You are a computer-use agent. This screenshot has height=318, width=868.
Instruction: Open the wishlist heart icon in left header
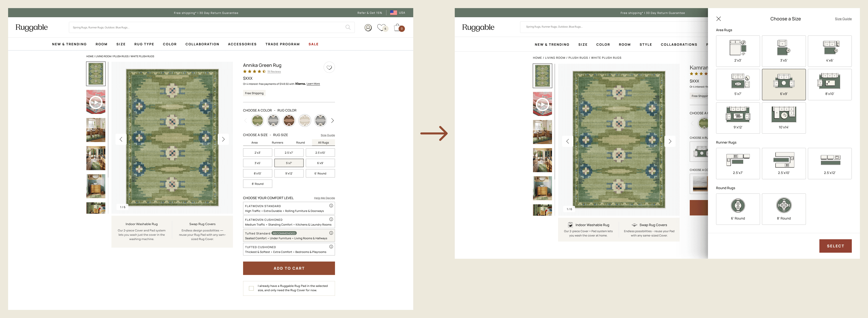[x=381, y=27]
